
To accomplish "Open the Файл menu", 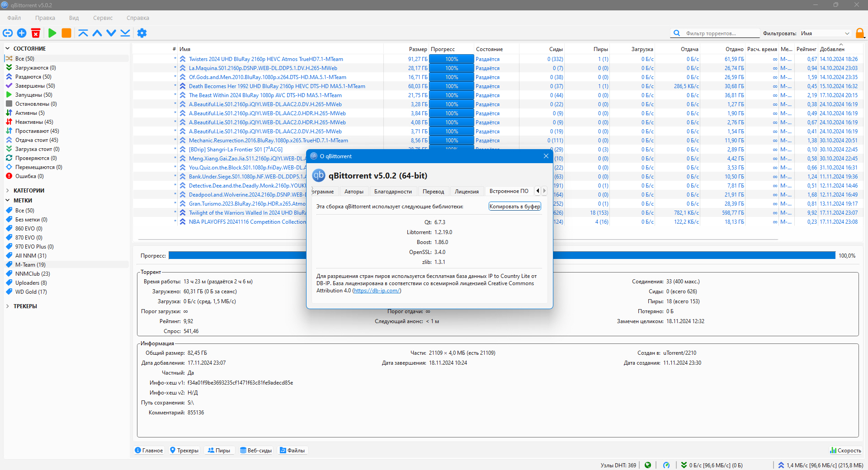I will click(14, 18).
